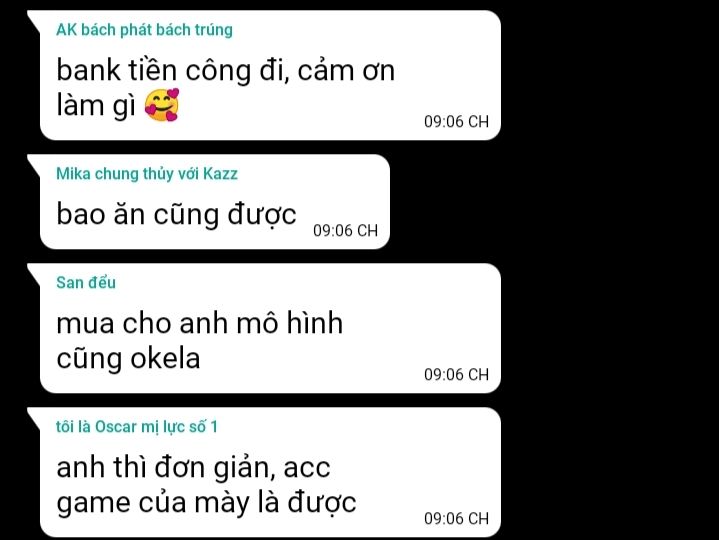Screen dimensions: 719x540
Task: Select message "mua cho anh mô hình"
Action: [x=199, y=323]
